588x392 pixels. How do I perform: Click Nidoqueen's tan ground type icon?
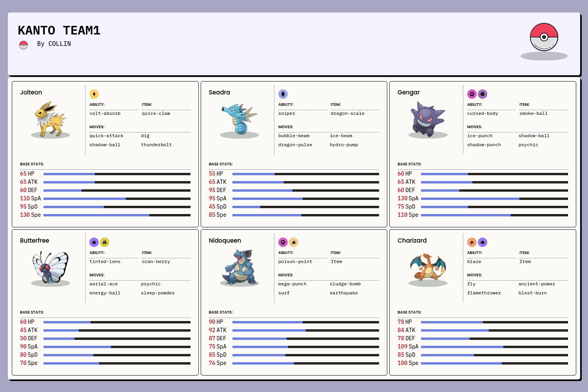(x=294, y=242)
